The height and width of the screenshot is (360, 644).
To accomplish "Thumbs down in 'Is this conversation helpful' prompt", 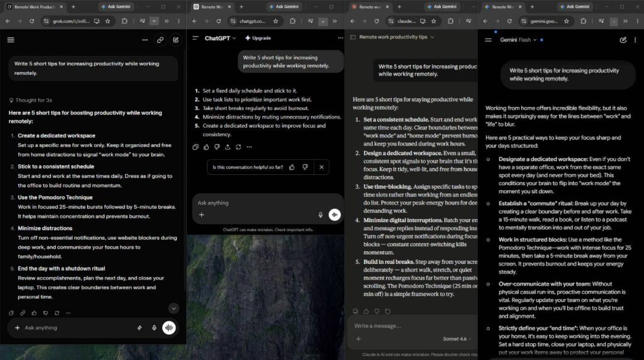I will point(305,167).
